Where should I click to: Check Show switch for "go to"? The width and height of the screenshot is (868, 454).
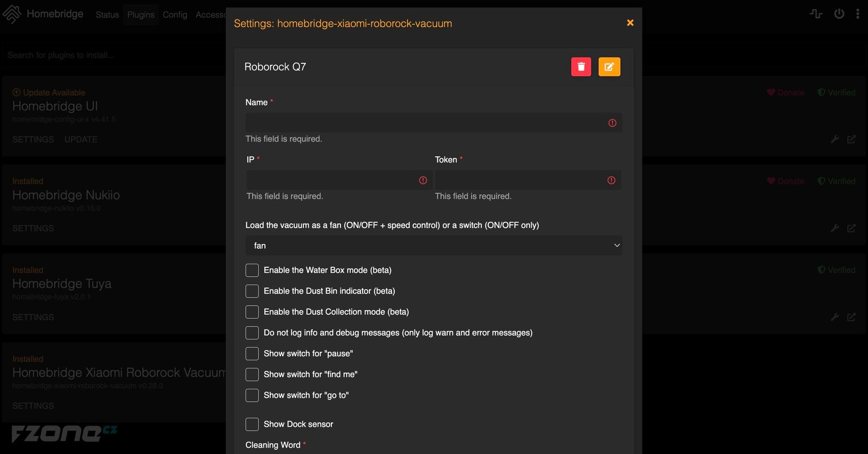[252, 395]
